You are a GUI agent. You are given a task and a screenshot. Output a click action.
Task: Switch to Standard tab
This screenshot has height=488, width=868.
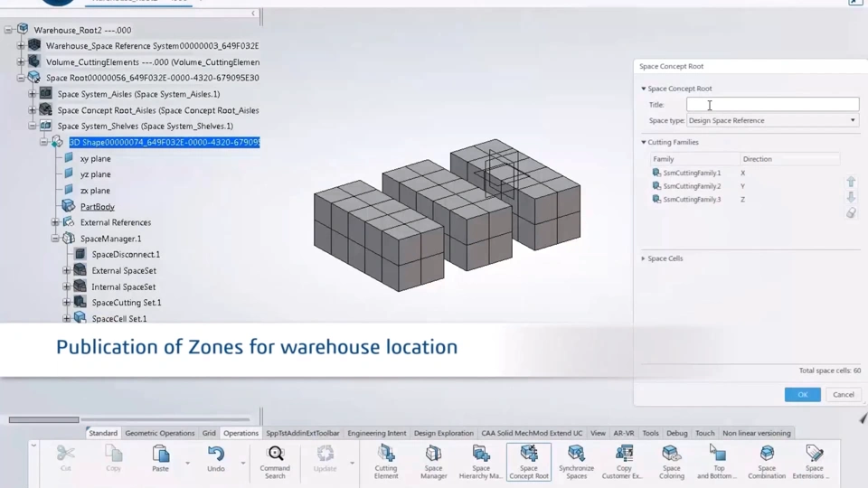[103, 433]
